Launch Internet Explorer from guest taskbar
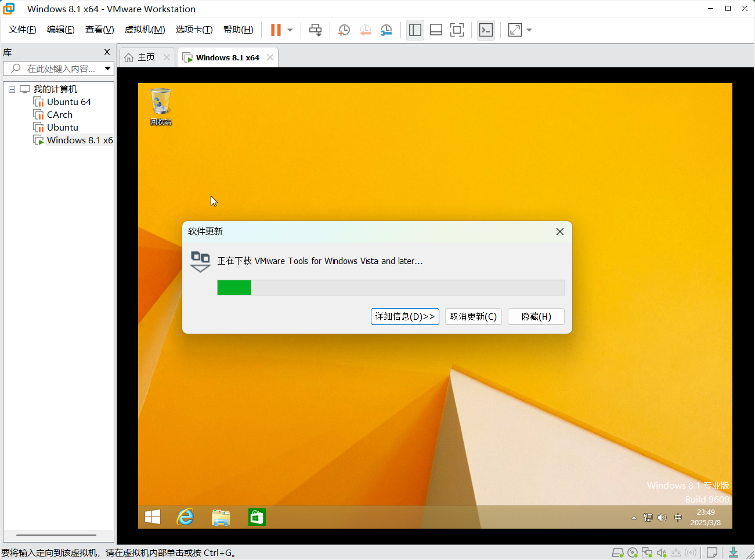This screenshot has height=560, width=755. pos(186,517)
